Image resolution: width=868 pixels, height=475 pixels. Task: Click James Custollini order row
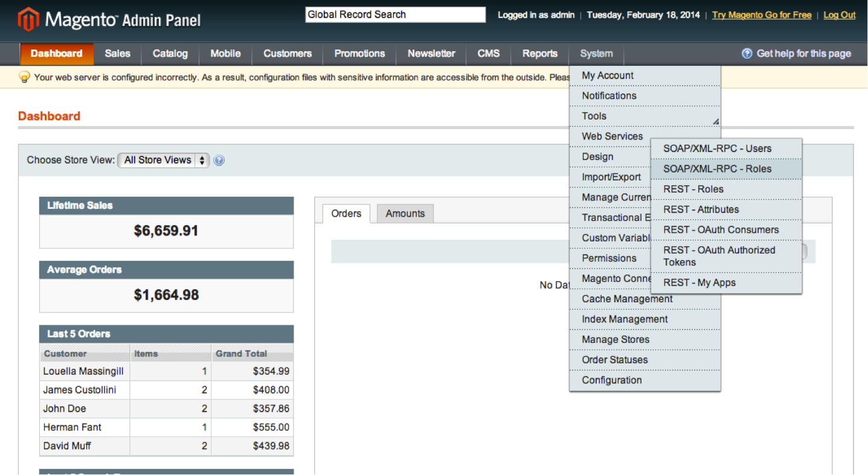click(x=166, y=391)
